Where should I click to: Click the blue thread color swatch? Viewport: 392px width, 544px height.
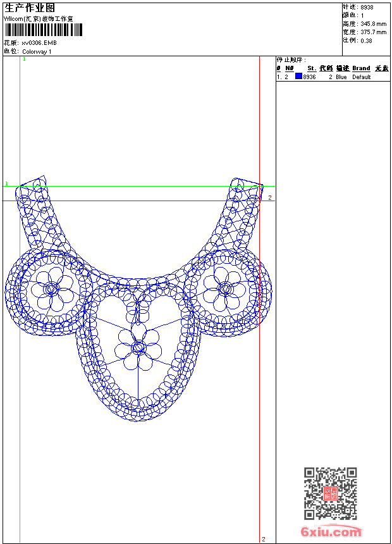298,77
